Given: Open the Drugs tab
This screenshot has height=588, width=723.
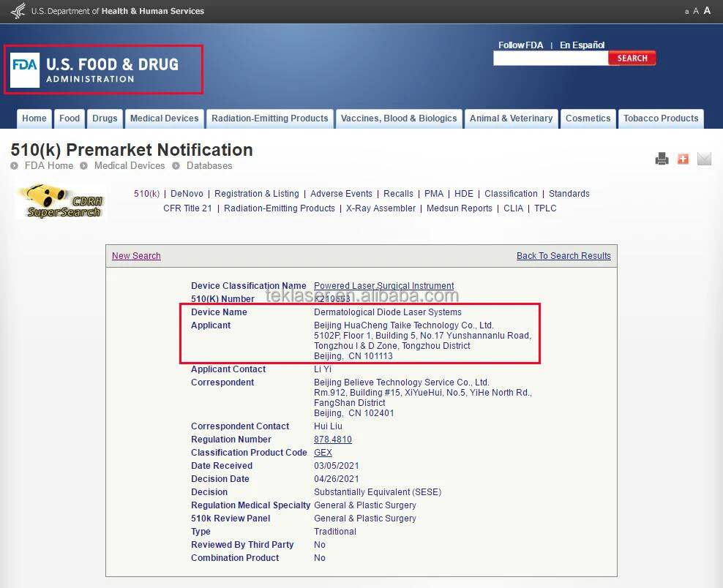Looking at the screenshot, I should tap(105, 118).
